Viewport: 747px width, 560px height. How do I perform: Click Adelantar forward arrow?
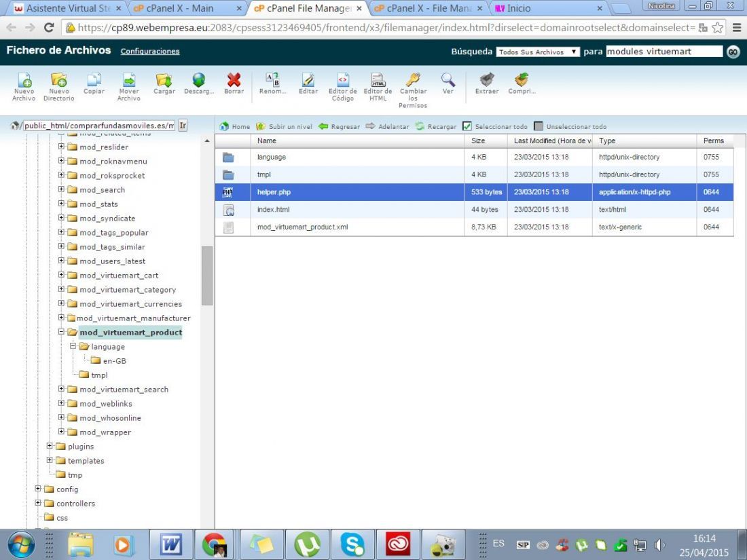click(387, 127)
